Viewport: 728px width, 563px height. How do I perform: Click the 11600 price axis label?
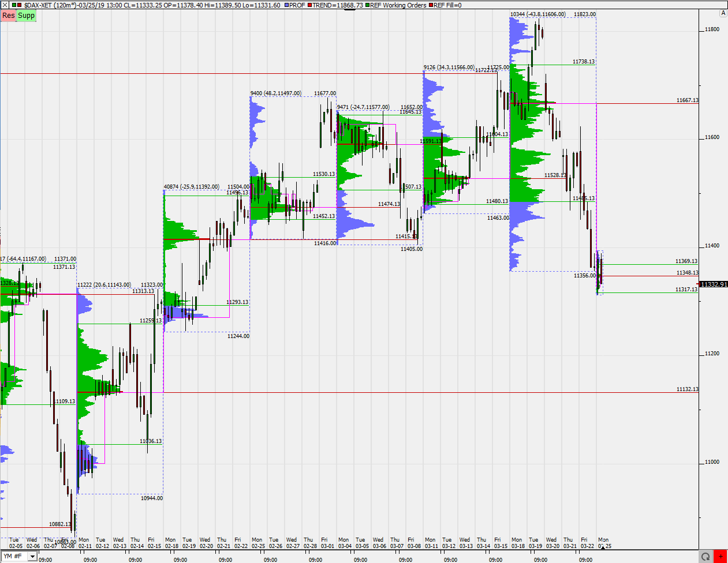[x=712, y=137]
